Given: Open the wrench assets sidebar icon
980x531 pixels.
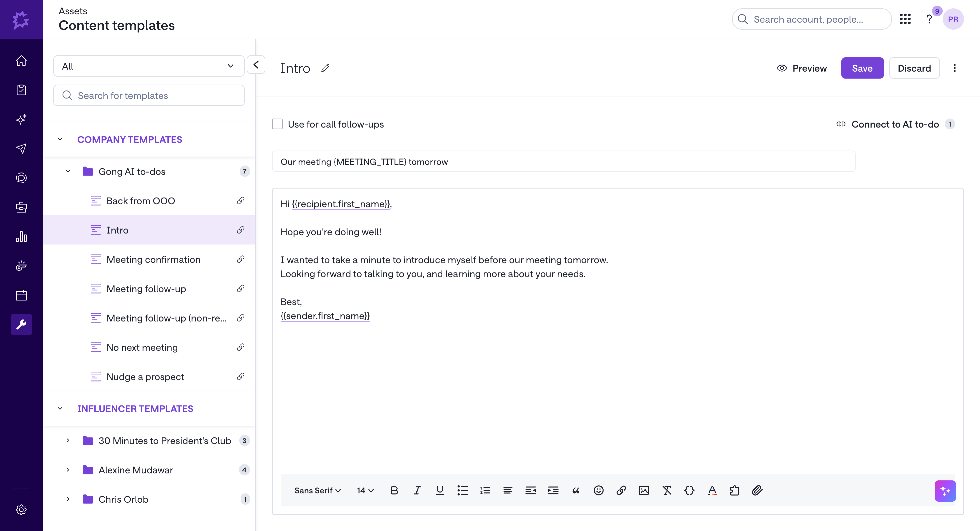Looking at the screenshot, I should click(x=21, y=324).
